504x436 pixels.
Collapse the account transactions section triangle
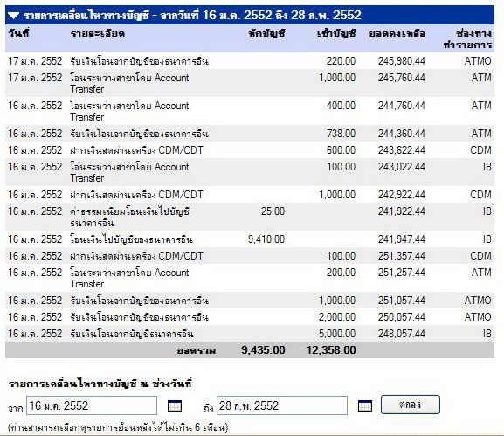[14, 15]
